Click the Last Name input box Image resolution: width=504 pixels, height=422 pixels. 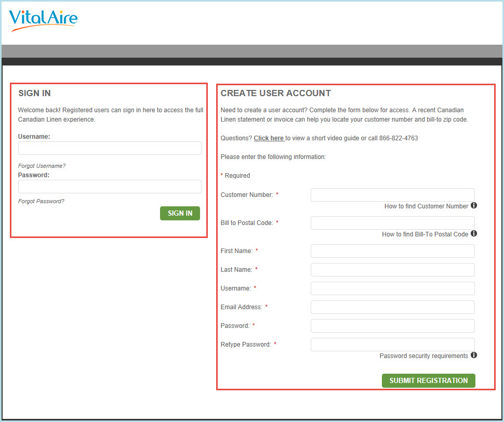(x=392, y=270)
